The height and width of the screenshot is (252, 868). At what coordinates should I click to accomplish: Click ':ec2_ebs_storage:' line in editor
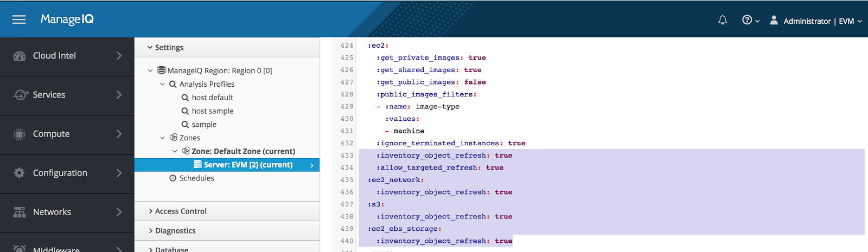pos(404,229)
